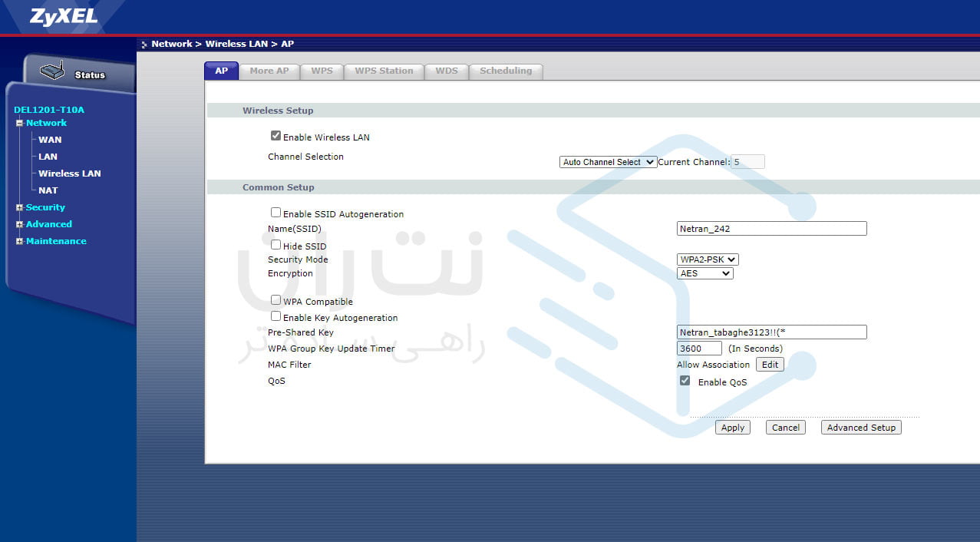The height and width of the screenshot is (542, 980).
Task: Check the Hide SSID option
Action: tap(276, 245)
